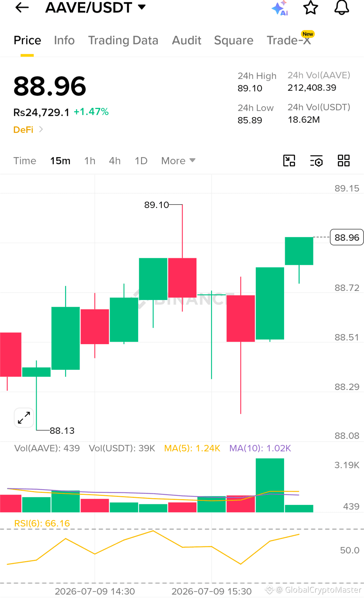This screenshot has width=364, height=598.
Task: Tap the 88.13 low marker label
Action: [x=62, y=430]
